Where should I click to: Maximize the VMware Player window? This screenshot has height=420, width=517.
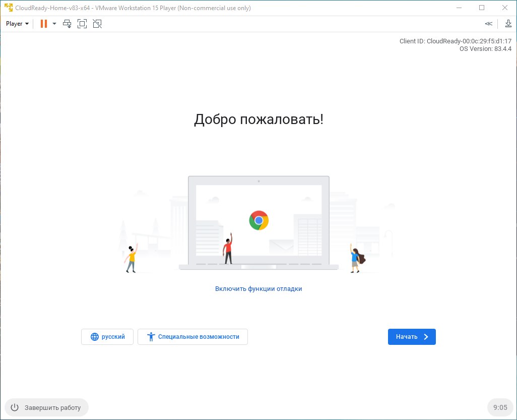pyautogui.click(x=482, y=8)
